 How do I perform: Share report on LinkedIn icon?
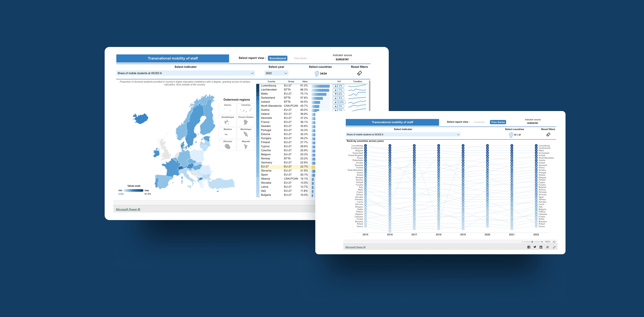pyautogui.click(x=541, y=247)
